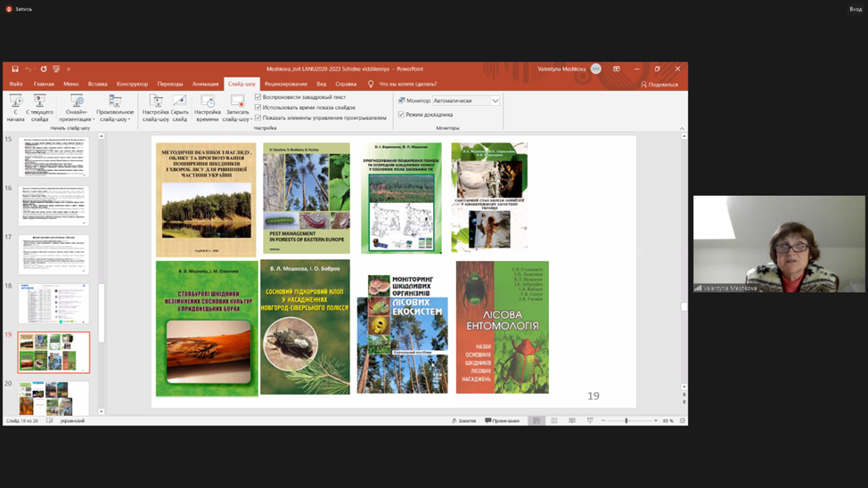The width and height of the screenshot is (868, 488).
Task: Open the 'Произвольное слайд-шоу' dropdown
Action: [115, 108]
